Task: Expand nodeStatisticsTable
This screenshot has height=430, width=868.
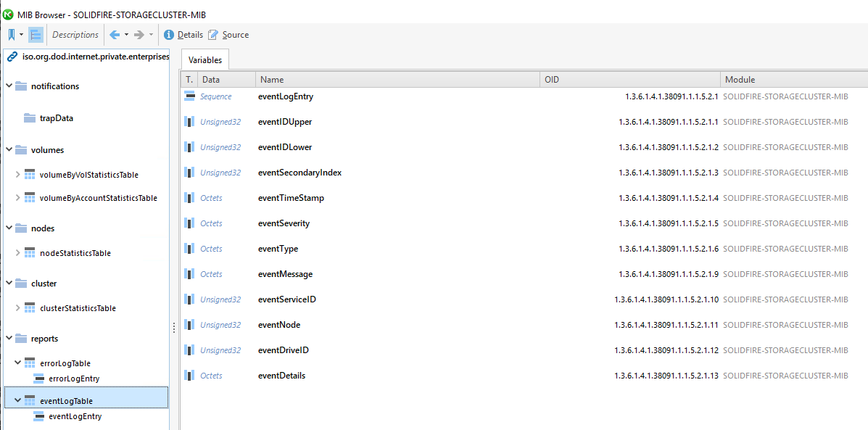Action: tap(18, 253)
